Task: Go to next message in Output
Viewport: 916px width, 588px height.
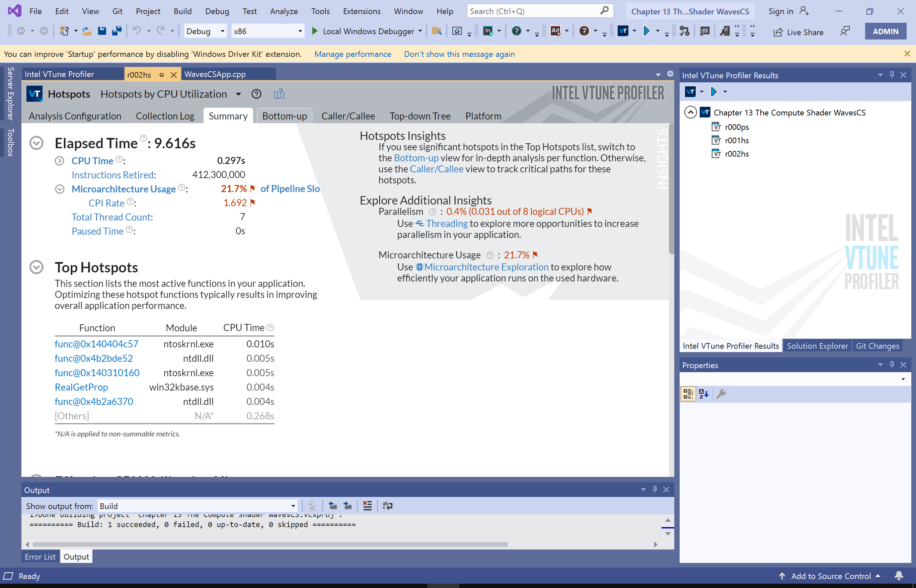Action: pos(347,506)
